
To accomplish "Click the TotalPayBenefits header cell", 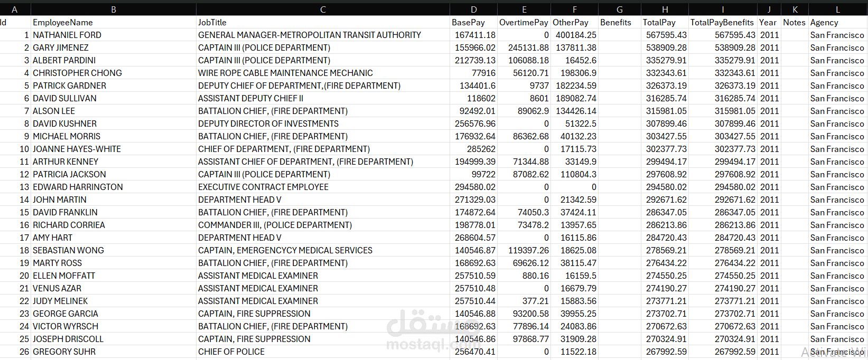I will tap(723, 22).
